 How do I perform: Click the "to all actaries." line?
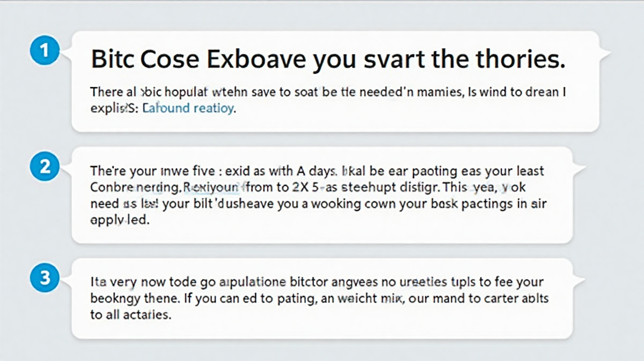tap(130, 315)
